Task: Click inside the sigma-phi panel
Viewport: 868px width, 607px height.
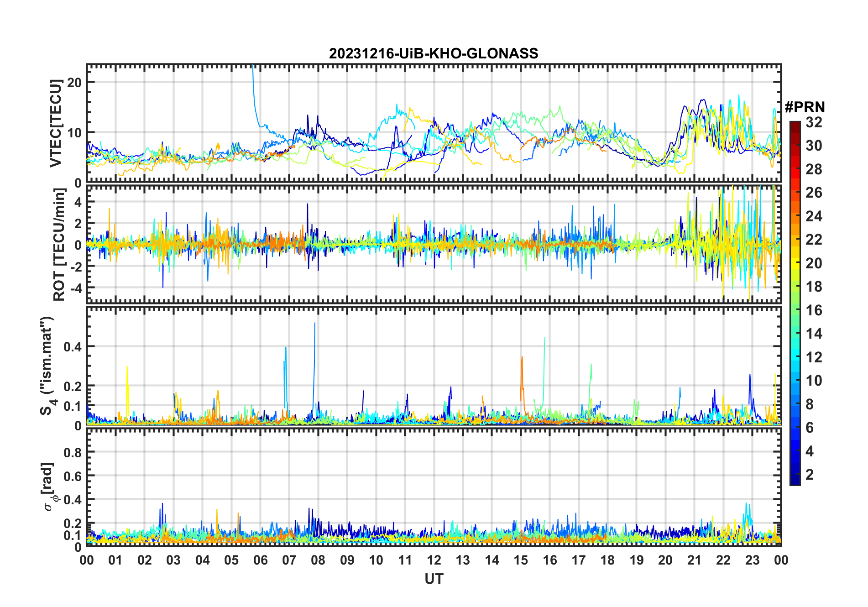Action: 434,487
